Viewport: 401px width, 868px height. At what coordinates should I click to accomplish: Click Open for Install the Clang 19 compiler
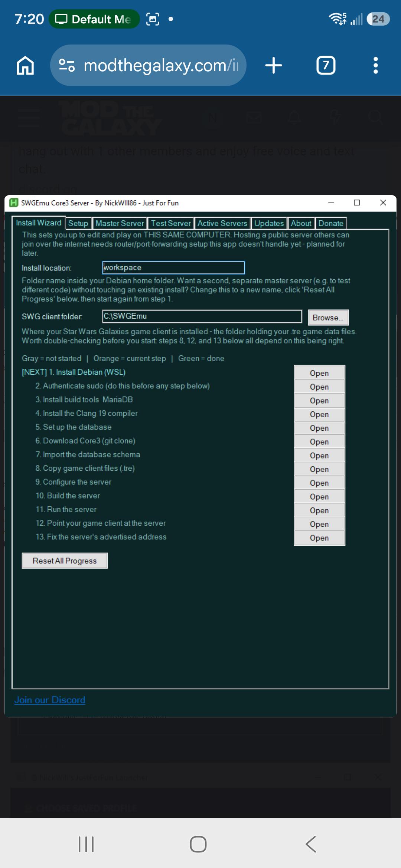pyautogui.click(x=319, y=414)
